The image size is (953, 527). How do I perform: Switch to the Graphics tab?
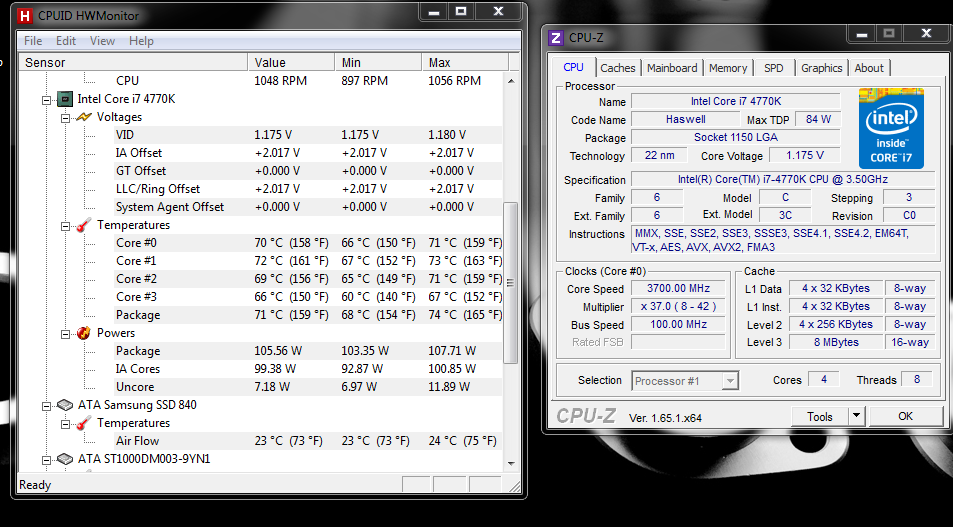[x=821, y=68]
